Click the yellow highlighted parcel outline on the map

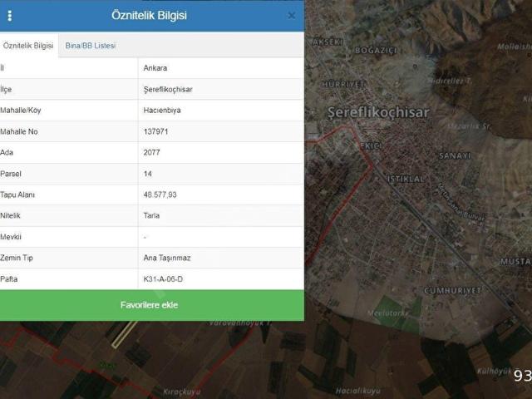click(x=125, y=334)
